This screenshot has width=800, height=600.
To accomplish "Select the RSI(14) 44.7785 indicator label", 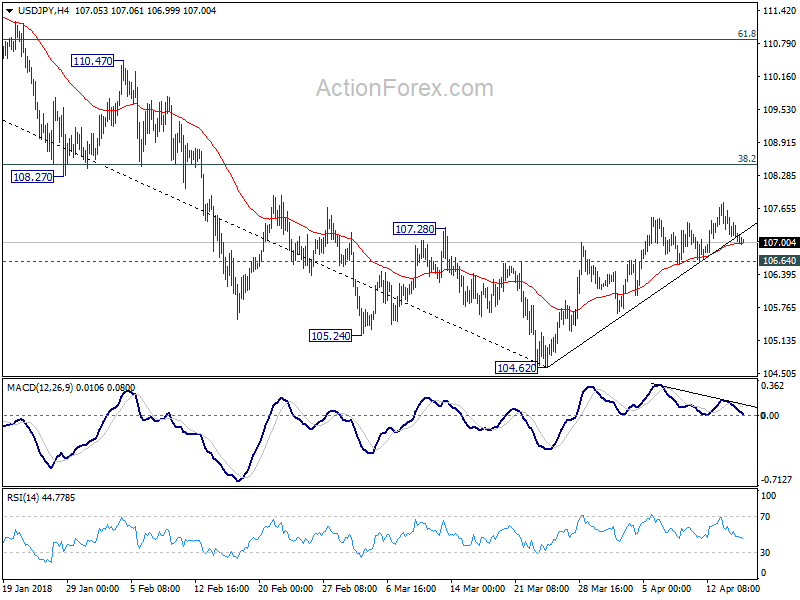I will (x=41, y=497).
